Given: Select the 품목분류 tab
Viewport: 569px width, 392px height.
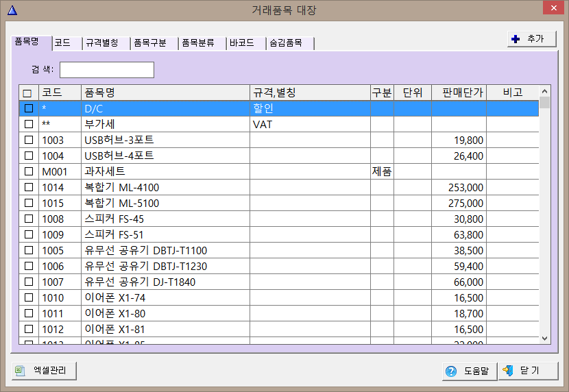Looking at the screenshot, I should point(202,43).
